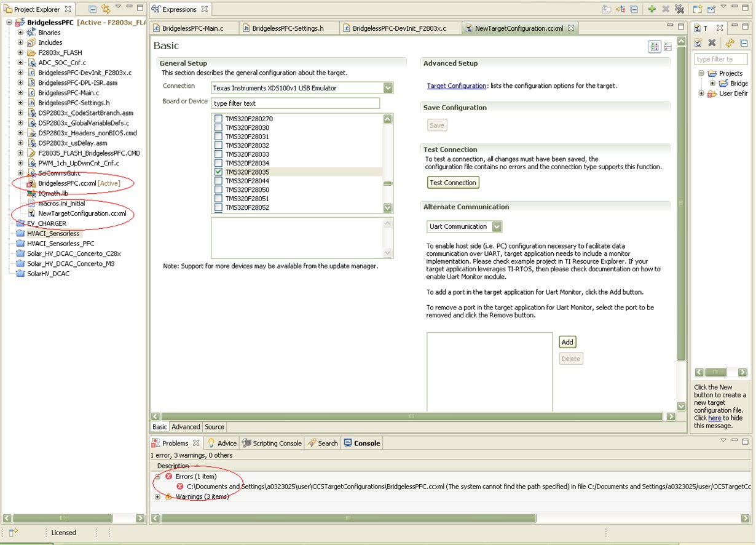This screenshot has height=545, width=756.
Task: Open the Advice tab
Action: (222, 443)
